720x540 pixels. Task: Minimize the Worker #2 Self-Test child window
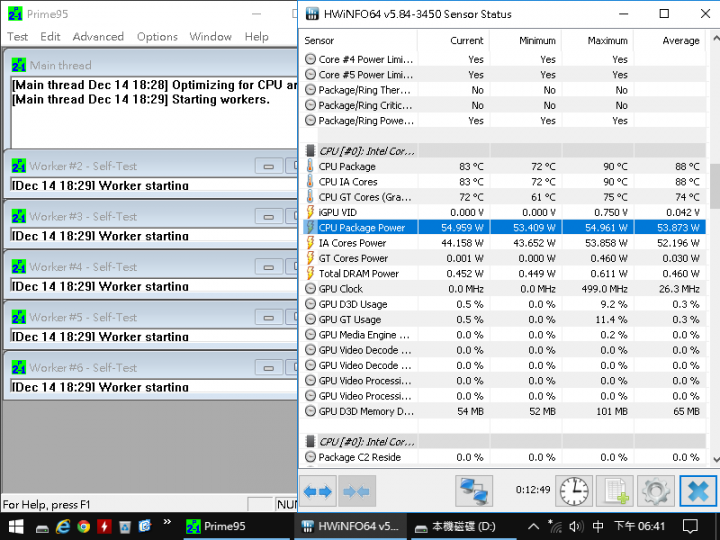(269, 166)
